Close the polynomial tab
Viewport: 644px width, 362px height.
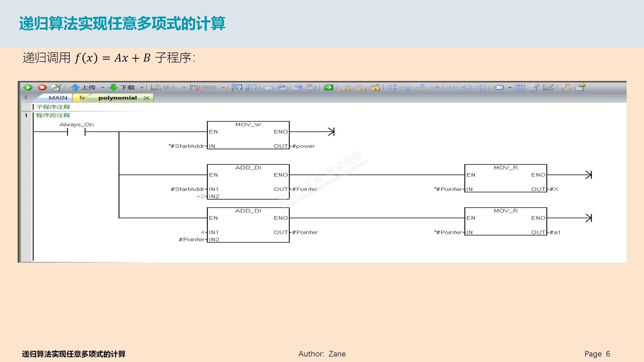[x=147, y=98]
